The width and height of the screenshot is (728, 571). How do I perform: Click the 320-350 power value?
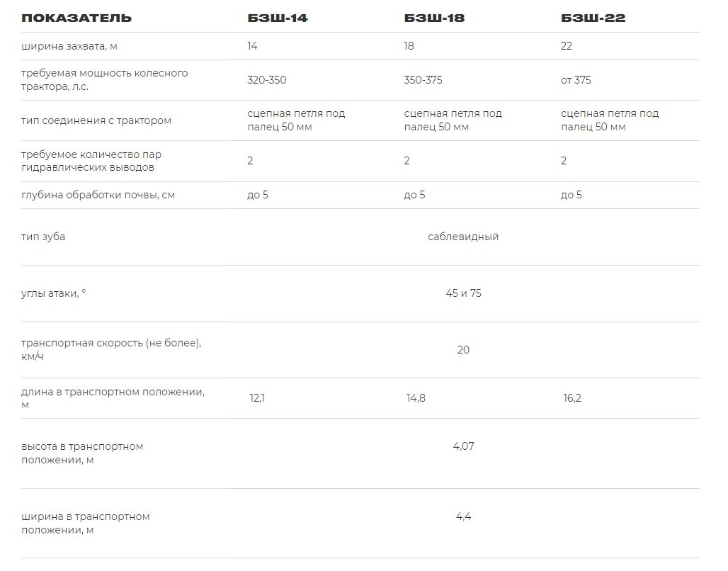pos(267,80)
